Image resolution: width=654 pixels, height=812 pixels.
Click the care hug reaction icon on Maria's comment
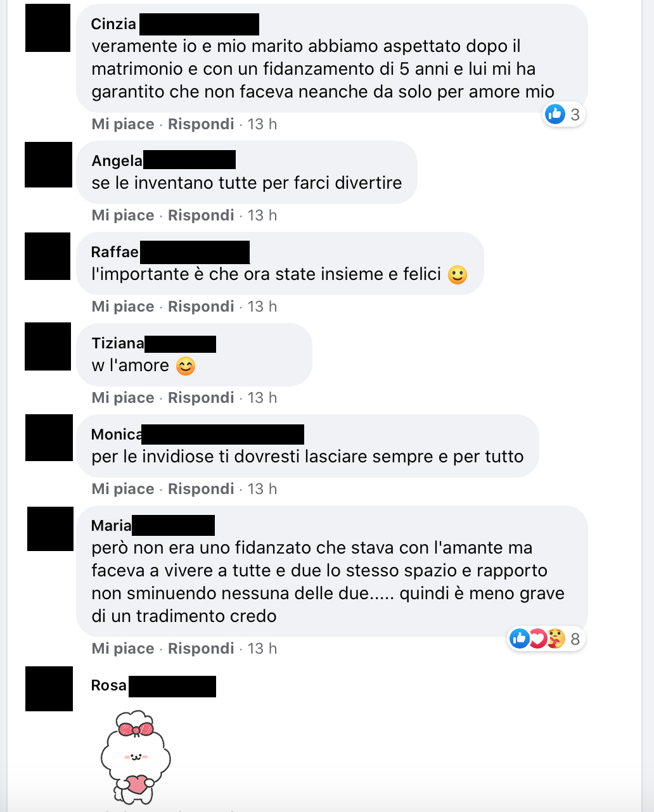tap(556, 639)
